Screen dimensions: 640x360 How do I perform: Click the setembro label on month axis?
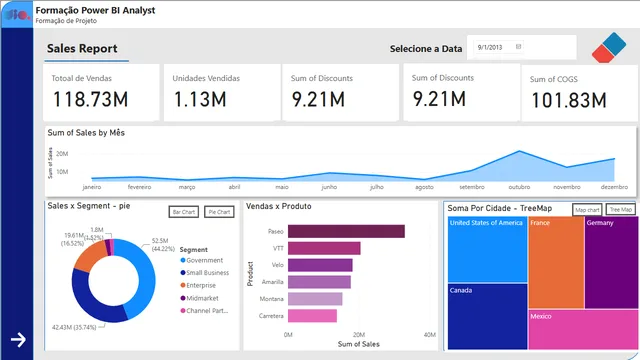(x=472, y=187)
